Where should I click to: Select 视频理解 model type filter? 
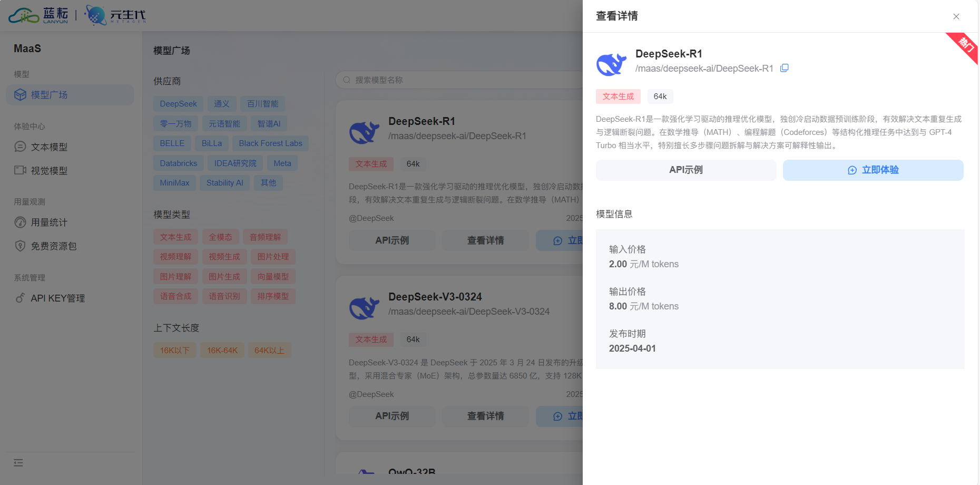point(175,257)
